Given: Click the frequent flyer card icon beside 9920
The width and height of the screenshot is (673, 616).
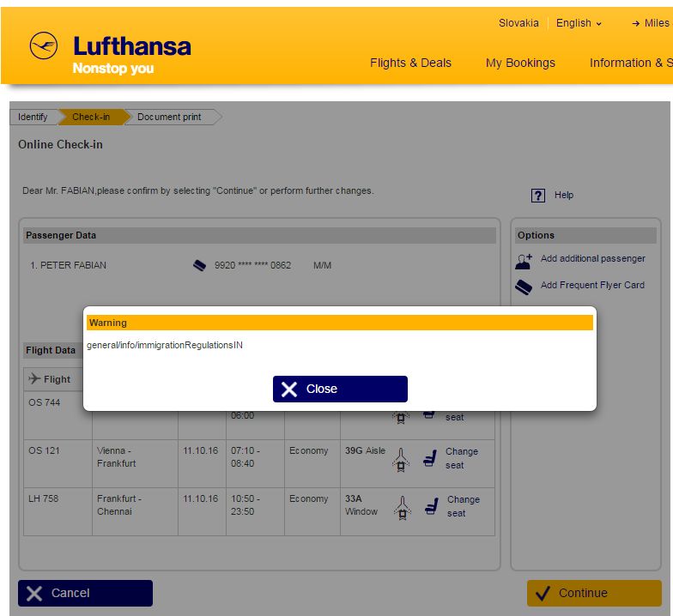Looking at the screenshot, I should coord(199,266).
